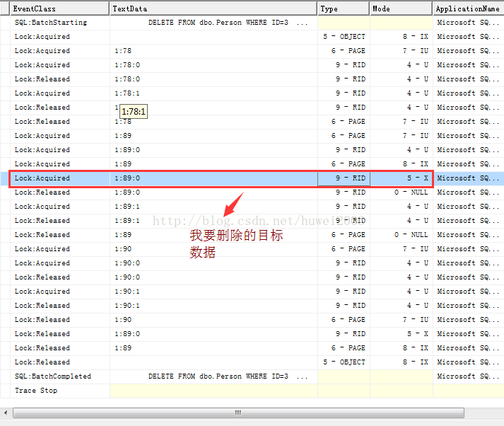
Task: Select the highlighted Lock:Acquired 1:89:0 X row
Action: click(x=252, y=178)
